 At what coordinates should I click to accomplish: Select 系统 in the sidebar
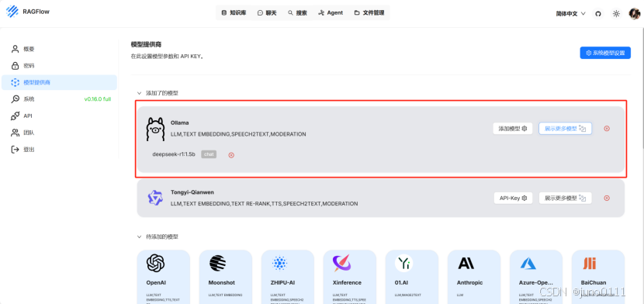click(59, 99)
